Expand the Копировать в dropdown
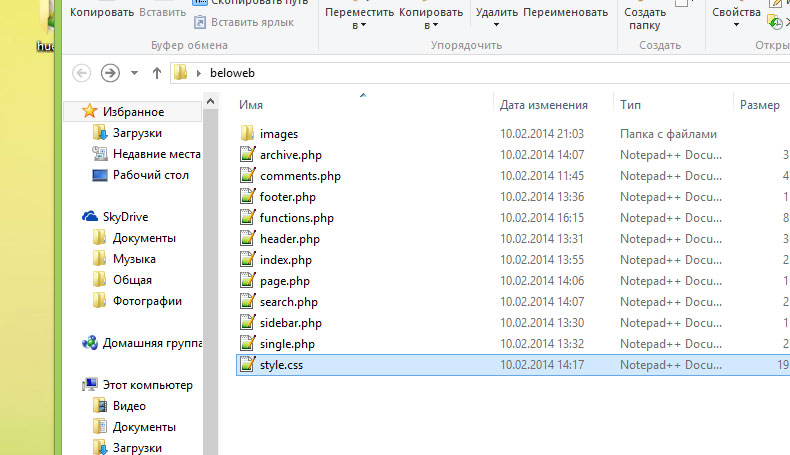 (431, 19)
